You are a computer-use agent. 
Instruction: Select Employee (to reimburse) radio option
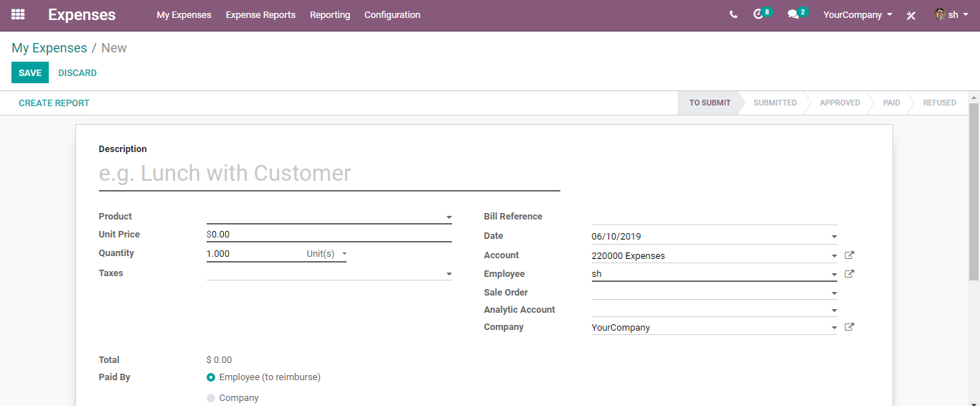(x=211, y=377)
